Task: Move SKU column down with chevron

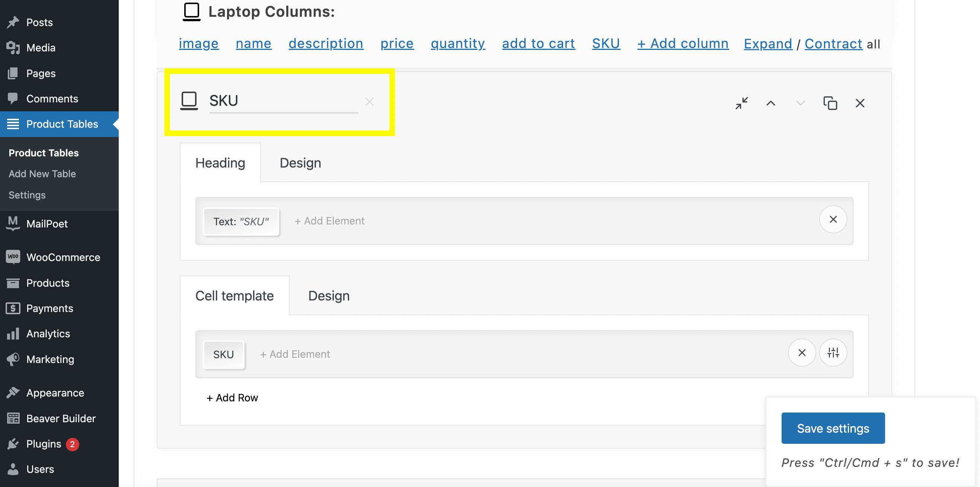Action: point(800,103)
